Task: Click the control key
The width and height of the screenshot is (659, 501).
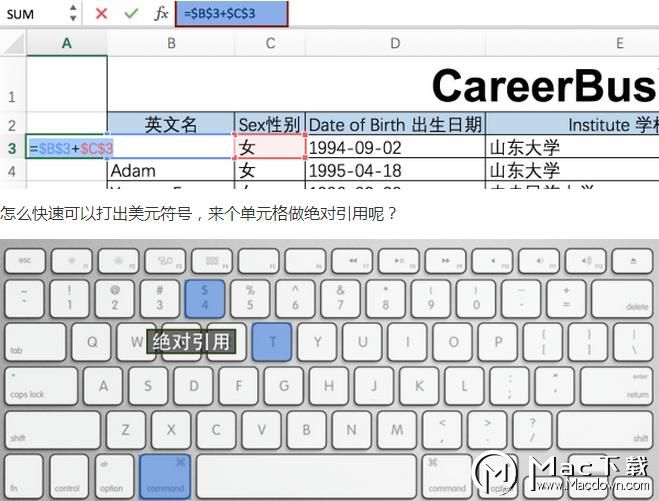Action: (x=69, y=476)
